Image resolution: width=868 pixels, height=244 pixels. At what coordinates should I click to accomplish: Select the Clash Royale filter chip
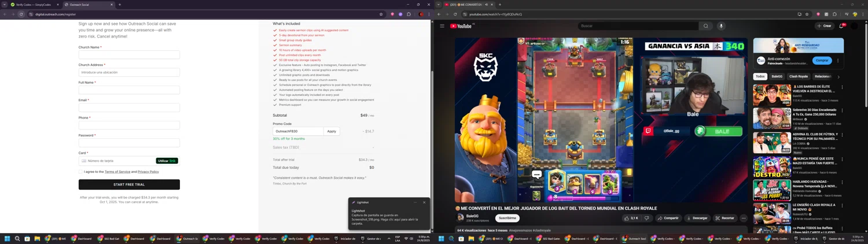coord(799,76)
